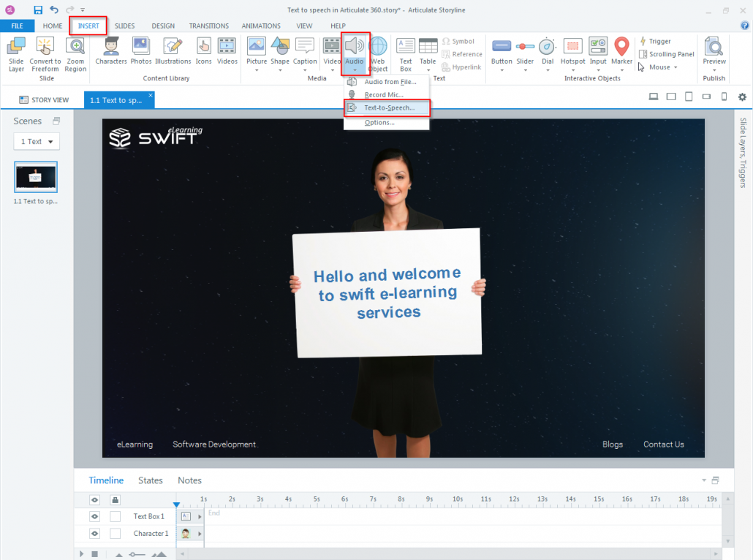Click Audio from File in the menu
Image resolution: width=753 pixels, height=560 pixels.
[x=387, y=81]
